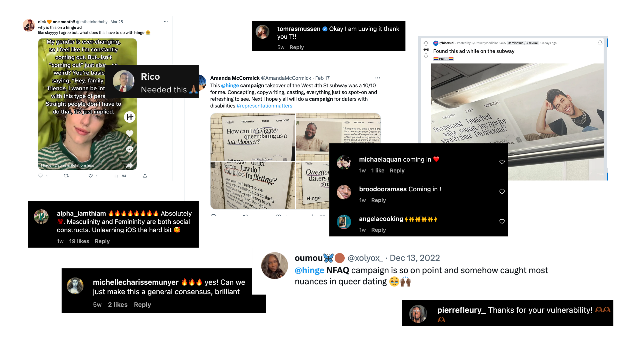This screenshot has height=361, width=644.
Task: Tap the share arrow on the video
Action: coord(130,165)
